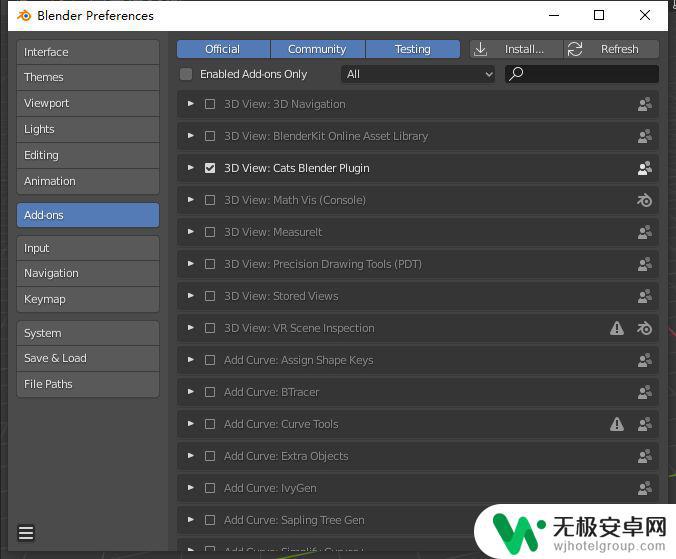Enable Sapling Tree Gen checkbox

(210, 520)
